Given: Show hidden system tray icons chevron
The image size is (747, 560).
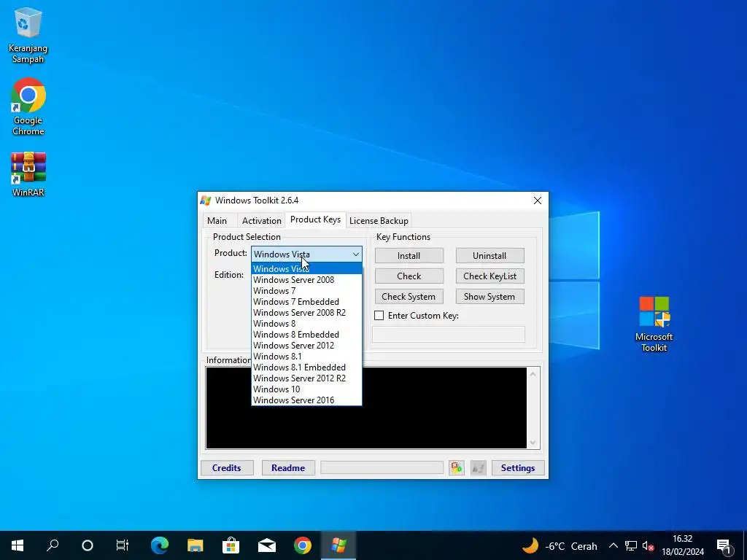Looking at the screenshot, I should click(613, 545).
